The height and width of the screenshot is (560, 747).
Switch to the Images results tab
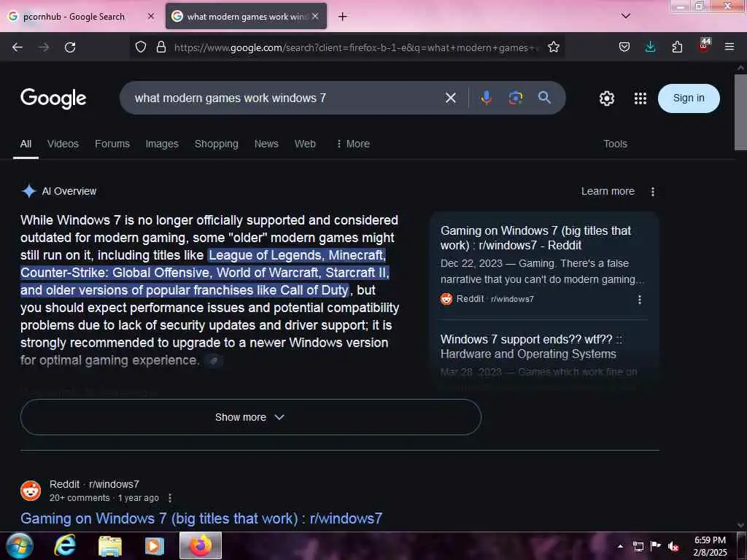click(x=162, y=144)
